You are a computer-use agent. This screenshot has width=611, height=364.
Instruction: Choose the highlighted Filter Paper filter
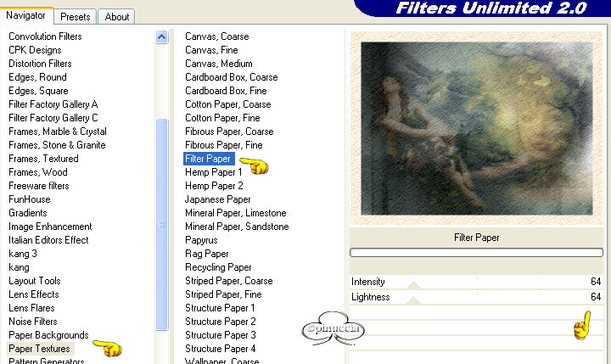pos(208,159)
